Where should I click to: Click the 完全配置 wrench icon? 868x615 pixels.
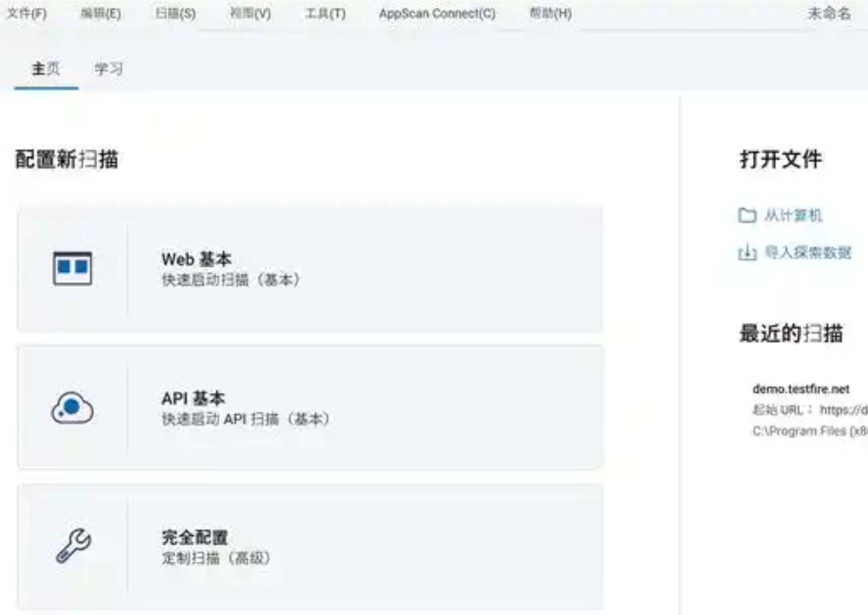(73, 546)
